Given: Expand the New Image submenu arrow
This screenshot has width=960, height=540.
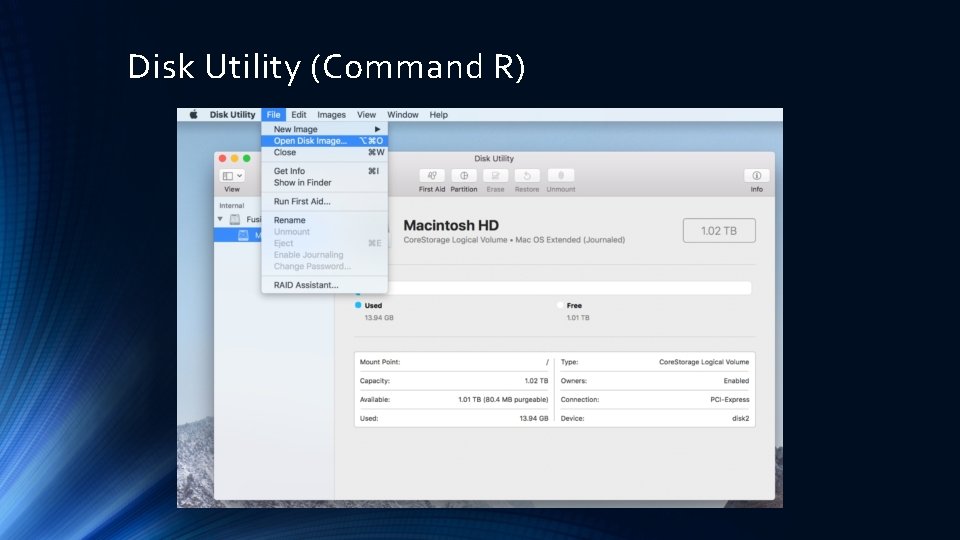Looking at the screenshot, I should [x=378, y=129].
